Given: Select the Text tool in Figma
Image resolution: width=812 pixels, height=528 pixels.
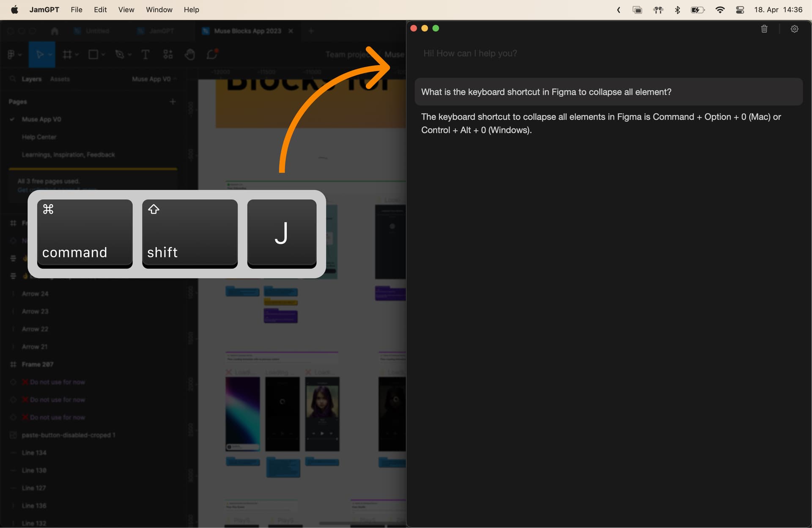Looking at the screenshot, I should [x=145, y=55].
